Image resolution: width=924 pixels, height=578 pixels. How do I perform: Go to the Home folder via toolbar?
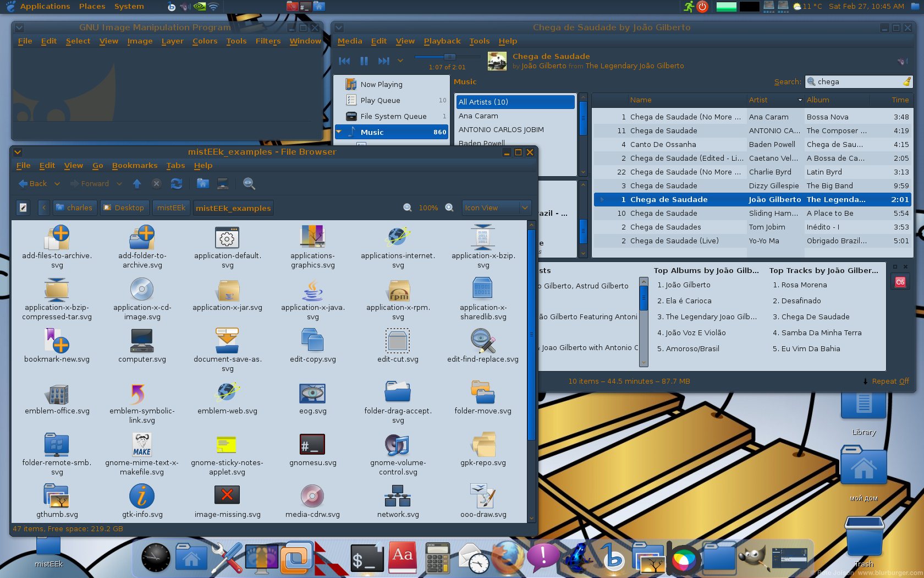coord(203,183)
